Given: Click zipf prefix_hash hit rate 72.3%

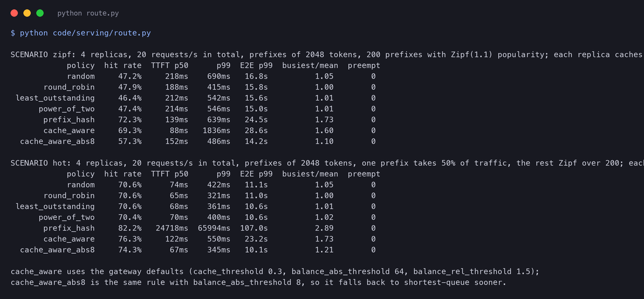Looking at the screenshot, I should click(130, 120).
